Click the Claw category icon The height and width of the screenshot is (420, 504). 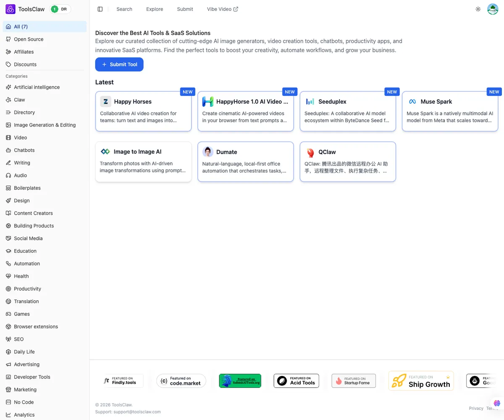[8, 100]
